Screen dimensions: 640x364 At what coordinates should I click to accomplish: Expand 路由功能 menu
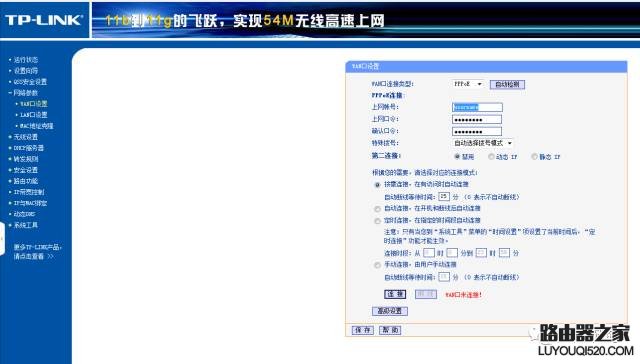[26, 181]
